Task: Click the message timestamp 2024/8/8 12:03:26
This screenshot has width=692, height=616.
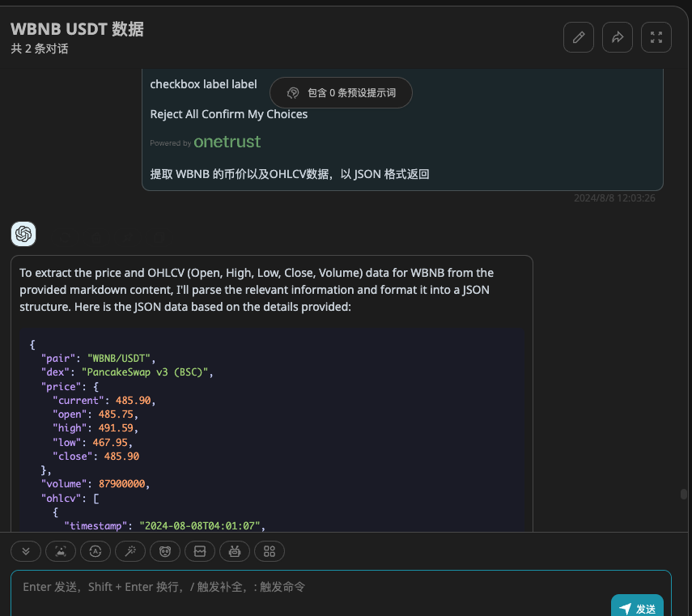Action: point(614,198)
